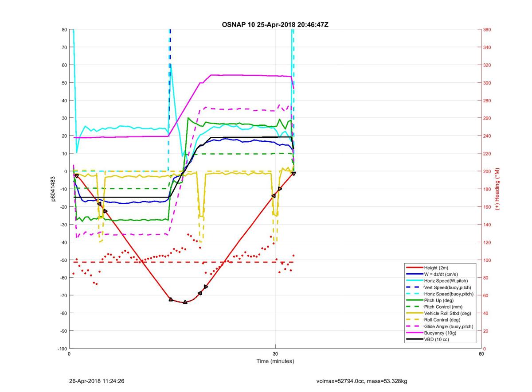The height and width of the screenshot is (392, 532).
Task: Click the red "(+) Heading (°M)" axis label
Action: click(x=497, y=189)
